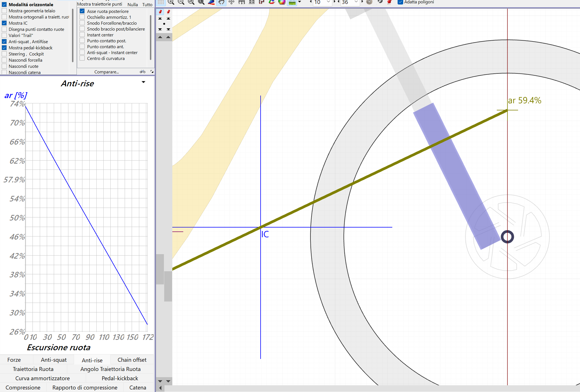Click the bicycle icon next to Comparare
The height and width of the screenshot is (392, 580).
(x=143, y=72)
